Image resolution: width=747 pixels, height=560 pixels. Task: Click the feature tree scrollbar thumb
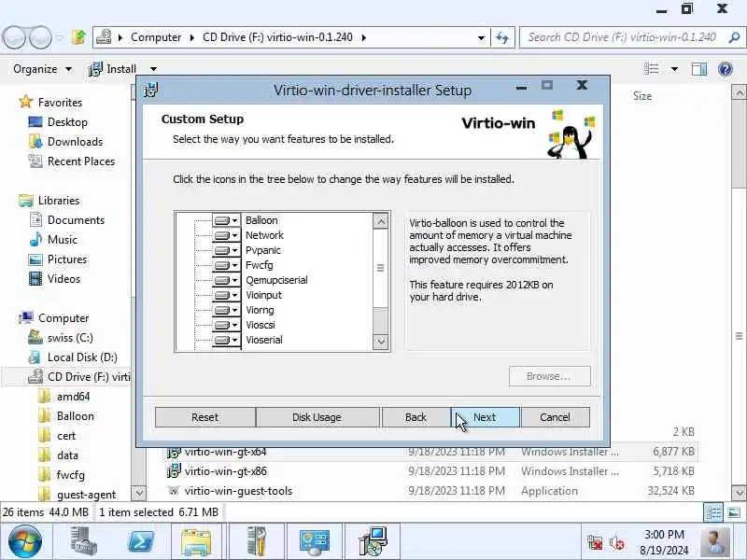pos(381,268)
